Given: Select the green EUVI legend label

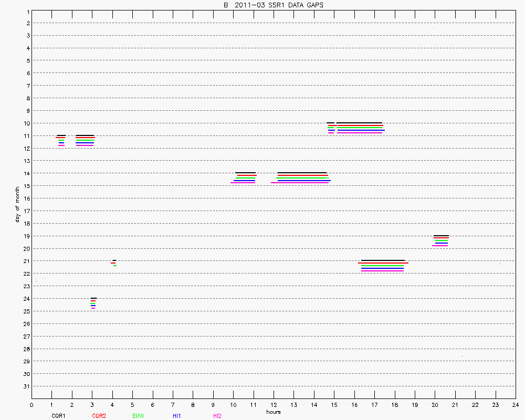Looking at the screenshot, I should pyautogui.click(x=139, y=416).
